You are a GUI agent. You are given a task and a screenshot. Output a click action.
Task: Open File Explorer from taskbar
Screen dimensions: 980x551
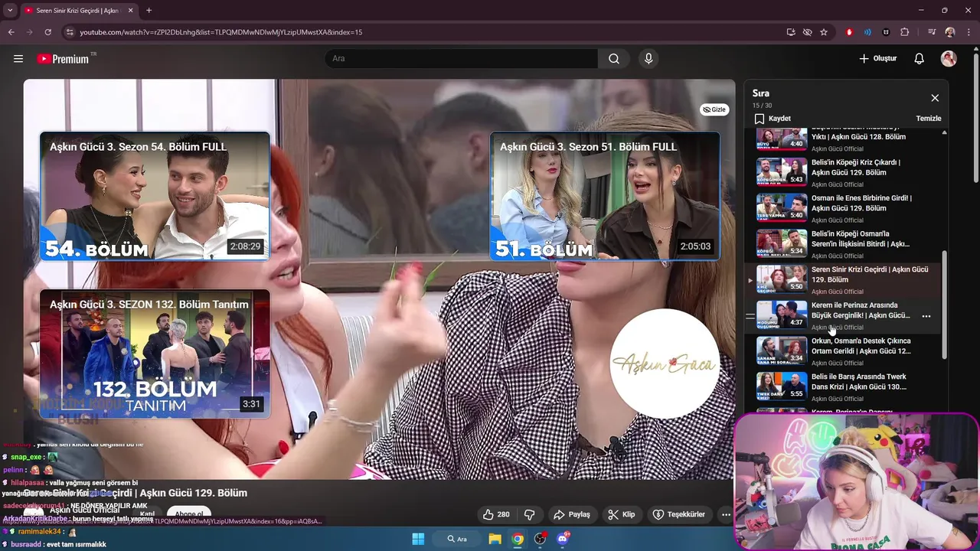[495, 539]
